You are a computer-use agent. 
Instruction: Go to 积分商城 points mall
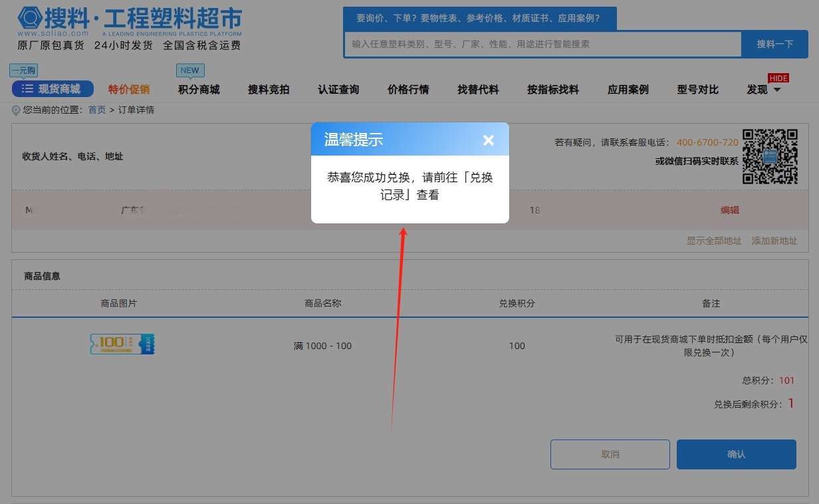click(199, 90)
